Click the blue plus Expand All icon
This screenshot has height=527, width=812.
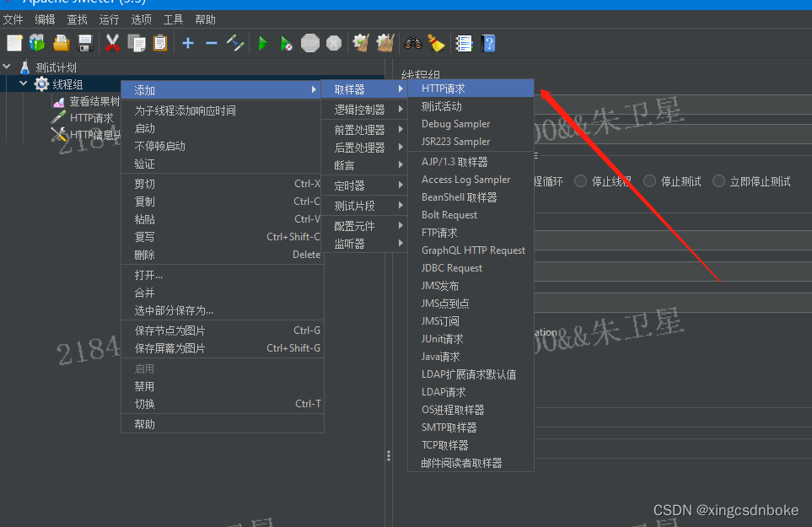(x=188, y=43)
